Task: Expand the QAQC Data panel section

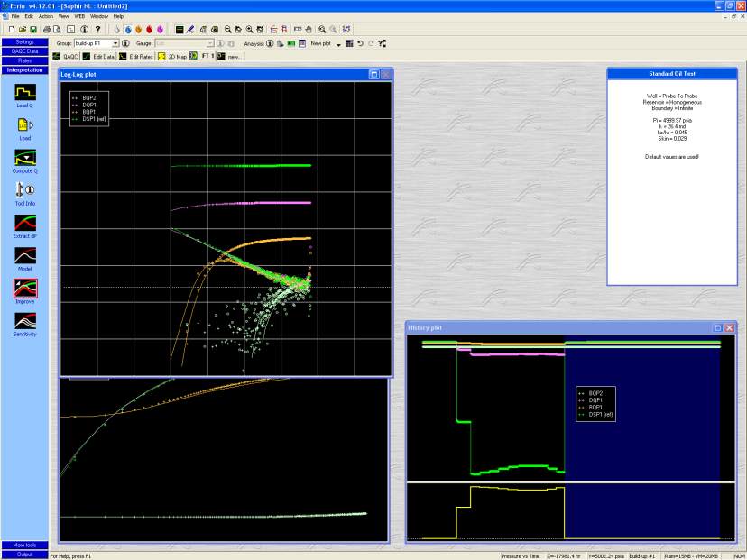Action: pyautogui.click(x=25, y=51)
